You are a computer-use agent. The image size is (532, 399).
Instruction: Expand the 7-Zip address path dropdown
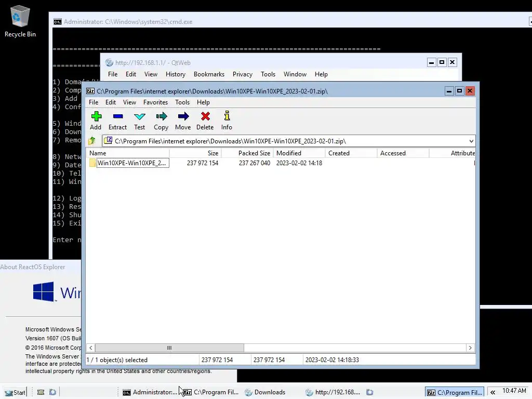471,141
